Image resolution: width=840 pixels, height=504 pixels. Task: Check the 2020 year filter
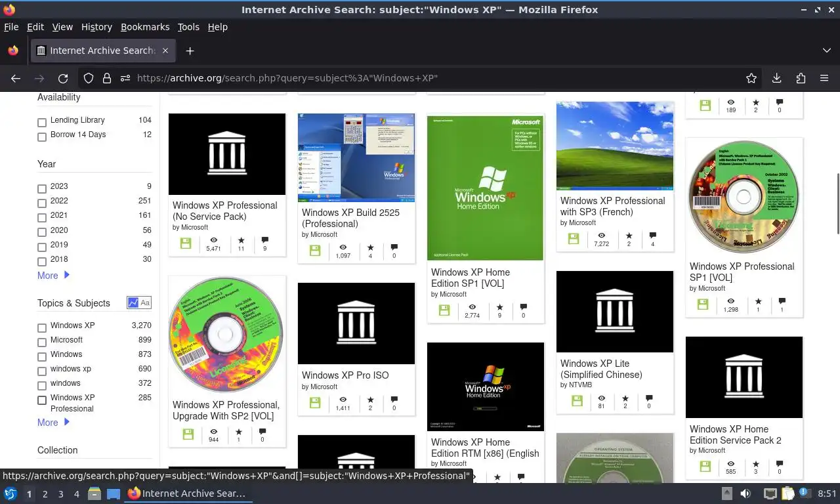(42, 232)
